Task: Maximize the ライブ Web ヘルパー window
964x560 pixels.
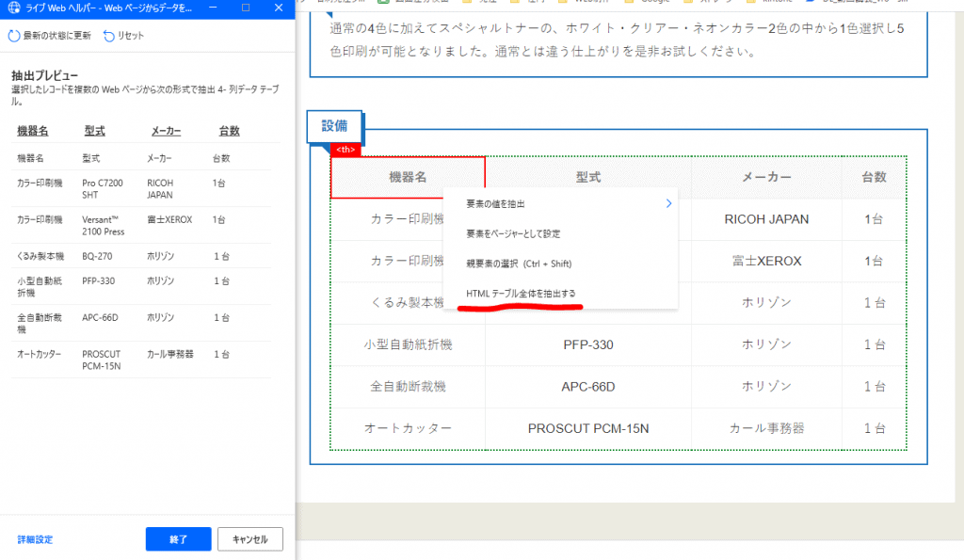Action: [x=246, y=8]
